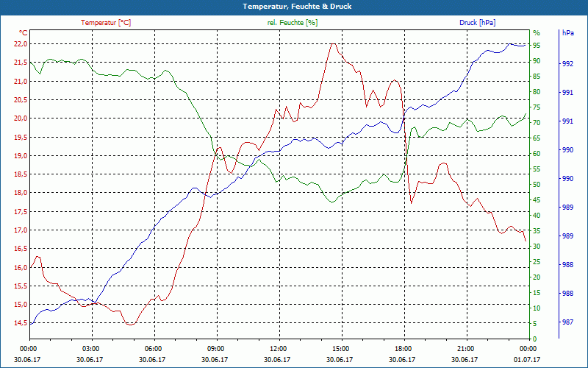Click the 25 humidity axis value
This screenshot has width=588, height=368.
537,262
